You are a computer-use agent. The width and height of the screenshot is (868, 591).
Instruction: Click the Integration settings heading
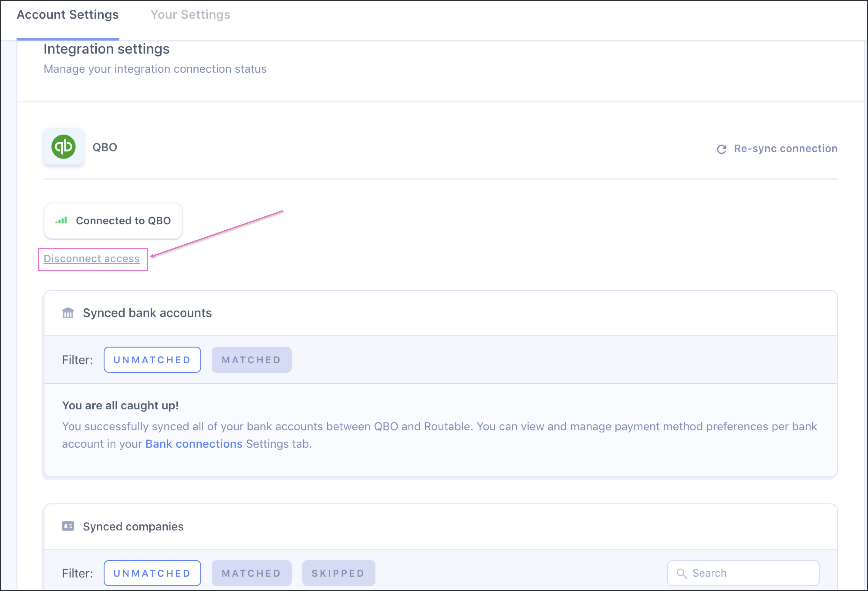pyautogui.click(x=106, y=49)
